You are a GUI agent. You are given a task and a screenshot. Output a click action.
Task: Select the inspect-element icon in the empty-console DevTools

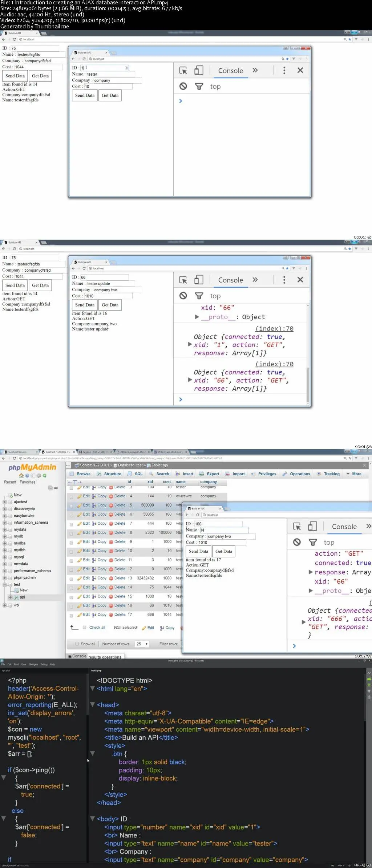pos(183,71)
